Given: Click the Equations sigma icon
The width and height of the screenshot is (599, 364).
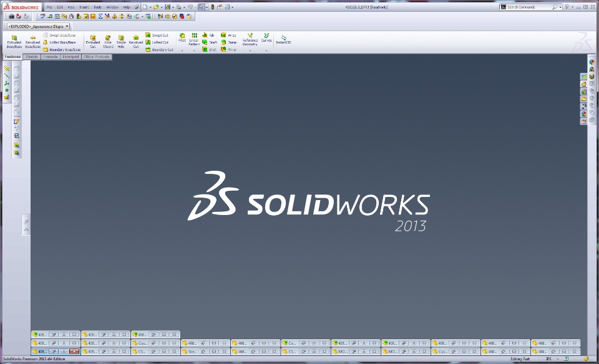Looking at the screenshot, I should 100,16.
